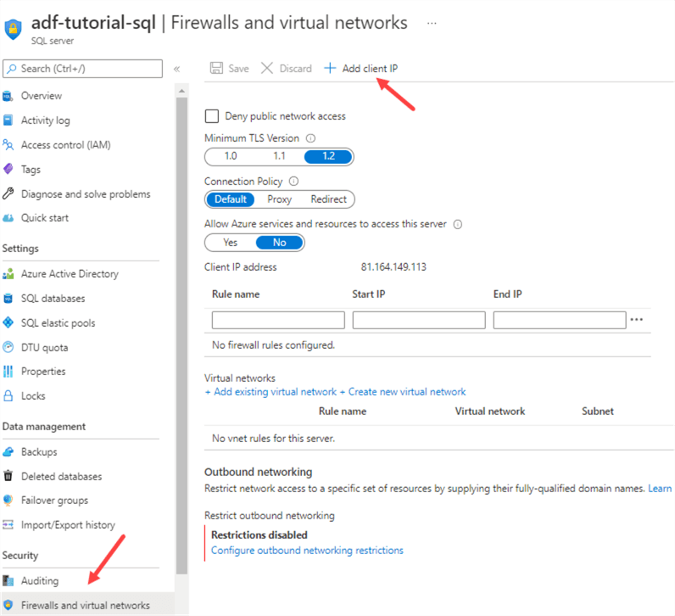Click the SQL elastic pools diamond icon
Screen dimensions: 675x616
(x=8, y=322)
